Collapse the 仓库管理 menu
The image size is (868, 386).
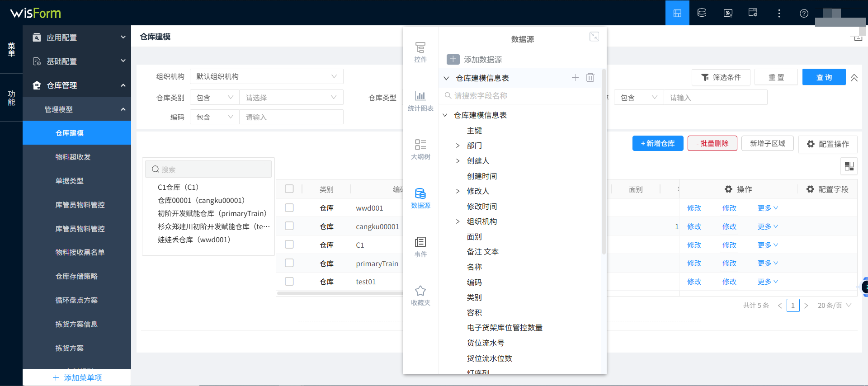coord(77,85)
